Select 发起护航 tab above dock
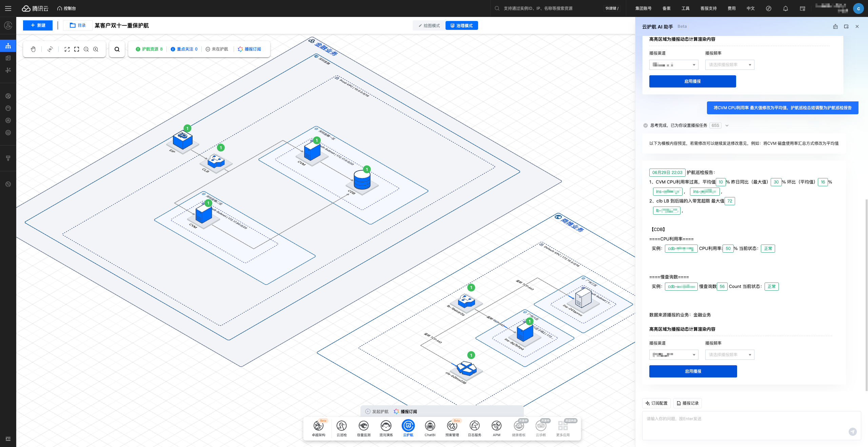The image size is (868, 447). [x=377, y=411]
